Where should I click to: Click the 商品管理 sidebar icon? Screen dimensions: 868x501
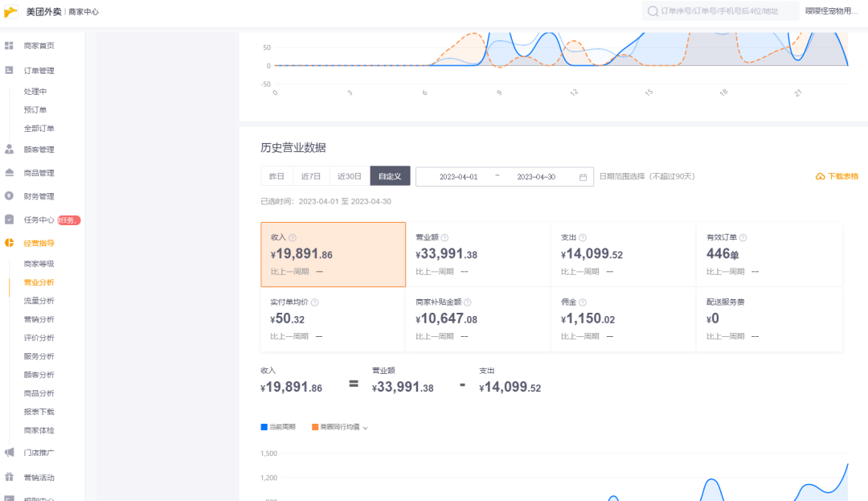[9, 173]
